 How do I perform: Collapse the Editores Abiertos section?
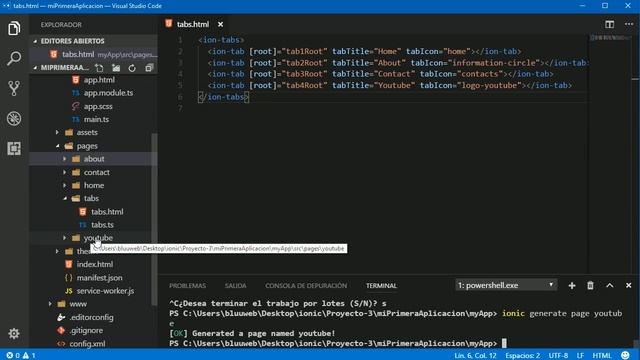tap(35, 41)
